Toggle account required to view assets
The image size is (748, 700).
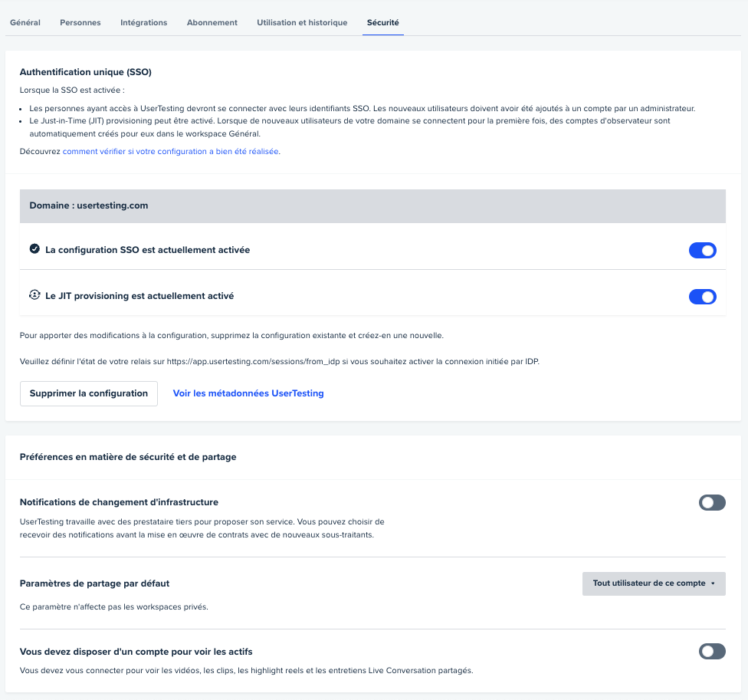(x=711, y=652)
